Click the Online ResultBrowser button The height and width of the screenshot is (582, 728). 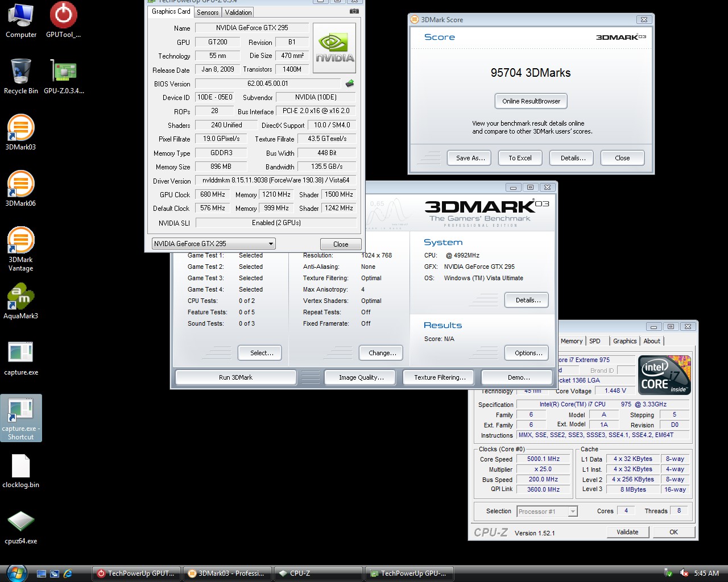click(531, 101)
